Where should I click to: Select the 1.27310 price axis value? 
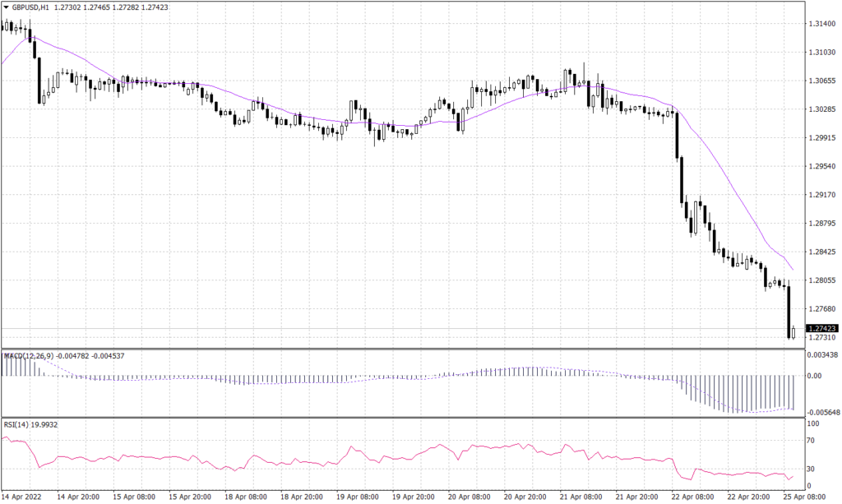822,337
